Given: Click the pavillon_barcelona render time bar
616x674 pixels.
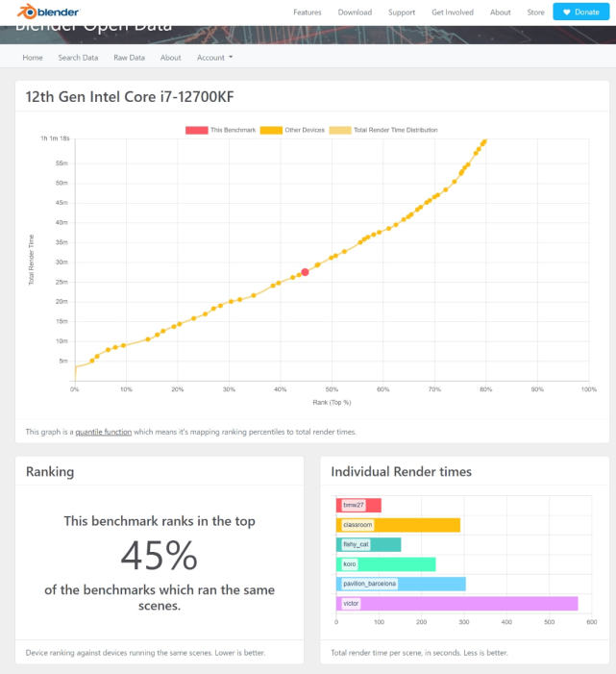Looking at the screenshot, I should click(x=401, y=584).
